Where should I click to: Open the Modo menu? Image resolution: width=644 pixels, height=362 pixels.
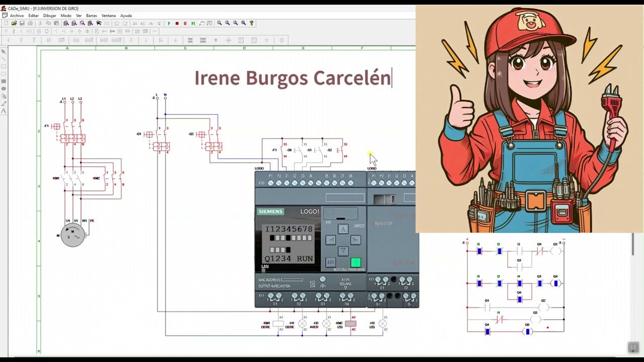[x=66, y=16]
